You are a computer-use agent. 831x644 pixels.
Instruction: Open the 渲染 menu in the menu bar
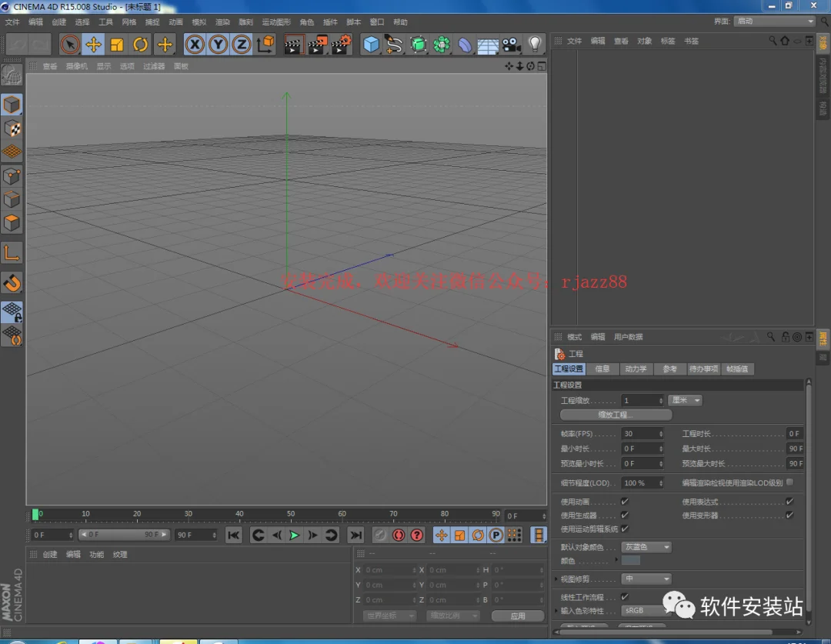pos(222,22)
